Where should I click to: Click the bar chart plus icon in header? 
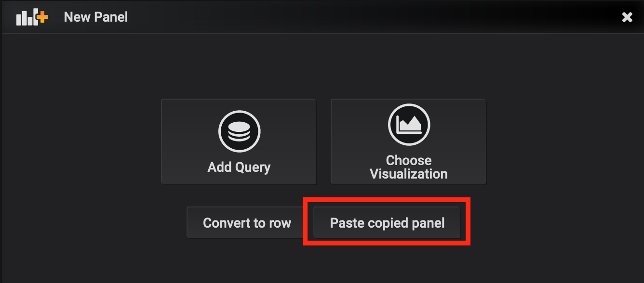point(32,17)
